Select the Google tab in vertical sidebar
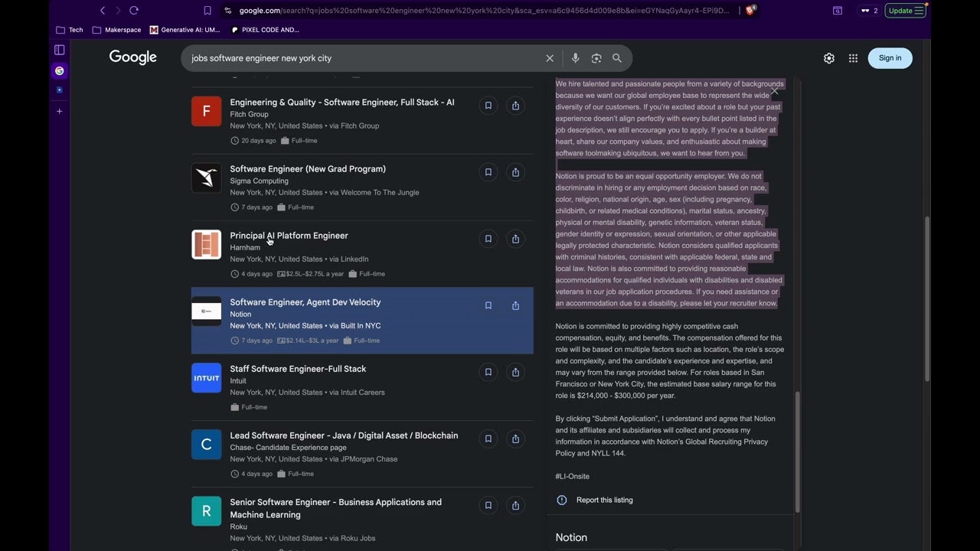Viewport: 980px width, 551px height. pyautogui.click(x=60, y=70)
